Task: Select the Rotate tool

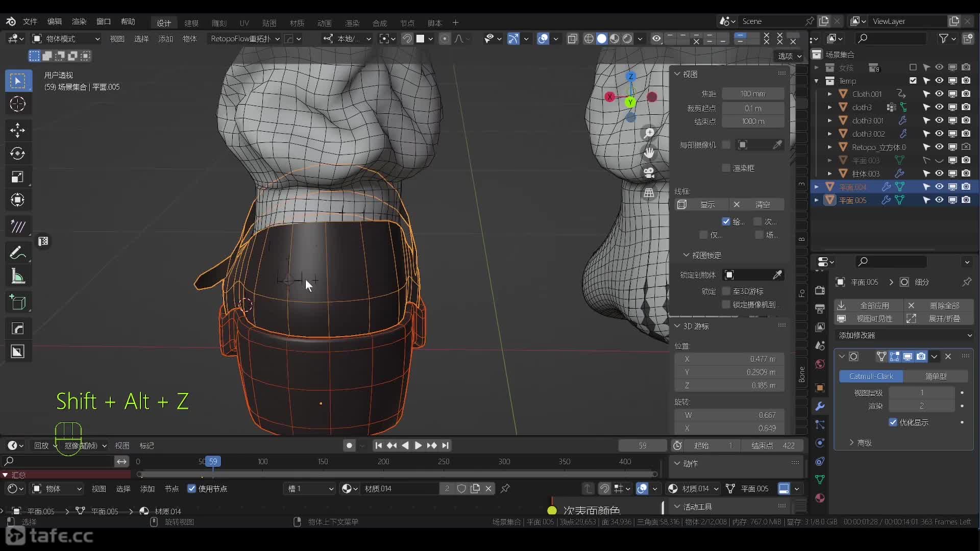Action: click(18, 153)
